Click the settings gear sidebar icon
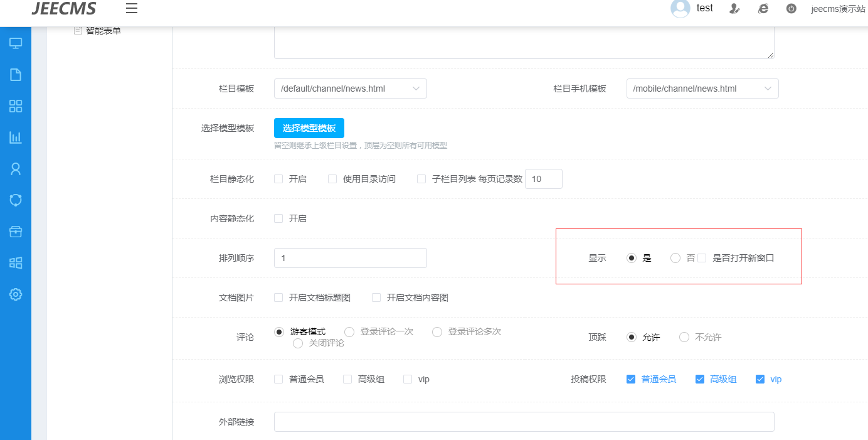 [16, 294]
